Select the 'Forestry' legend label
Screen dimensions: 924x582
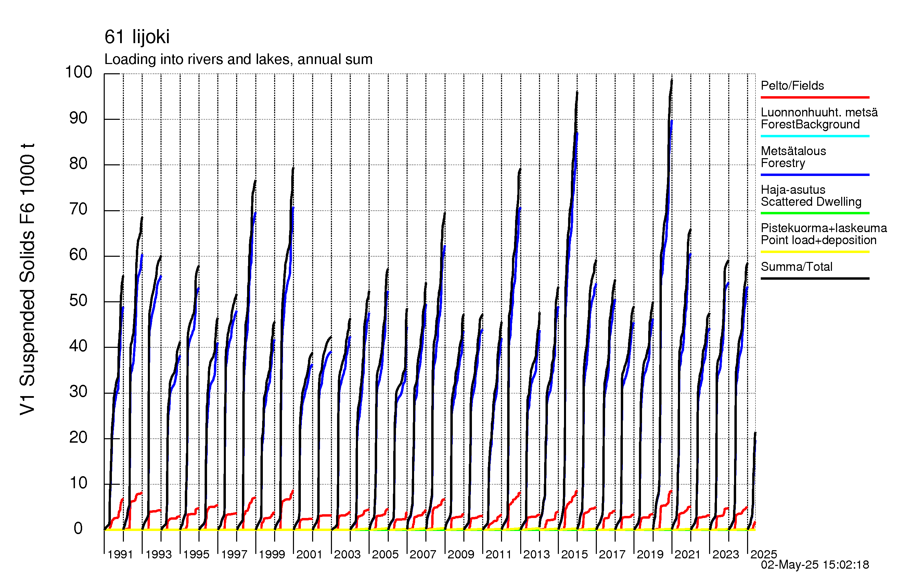[783, 163]
